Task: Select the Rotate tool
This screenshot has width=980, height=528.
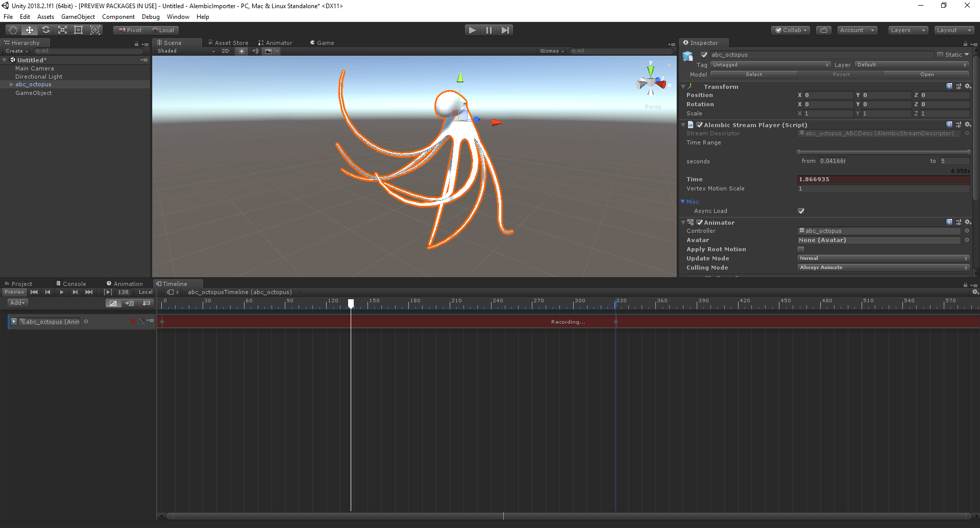Action: click(x=46, y=30)
